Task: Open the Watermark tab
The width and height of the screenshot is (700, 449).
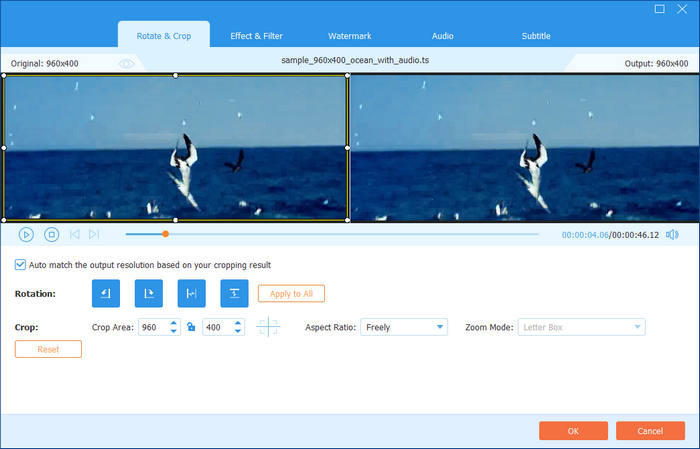Action: (350, 36)
